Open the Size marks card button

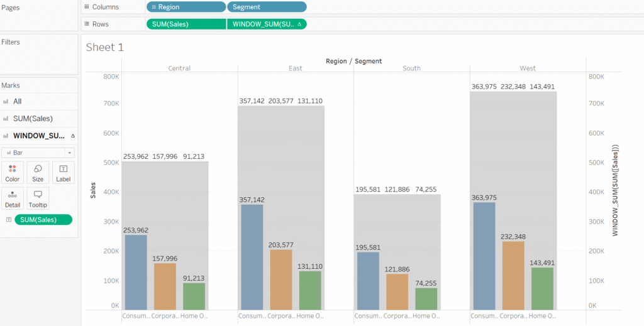38,173
